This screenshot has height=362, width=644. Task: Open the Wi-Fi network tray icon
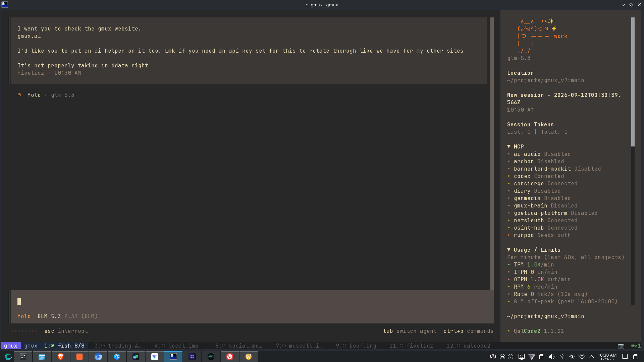(582, 357)
